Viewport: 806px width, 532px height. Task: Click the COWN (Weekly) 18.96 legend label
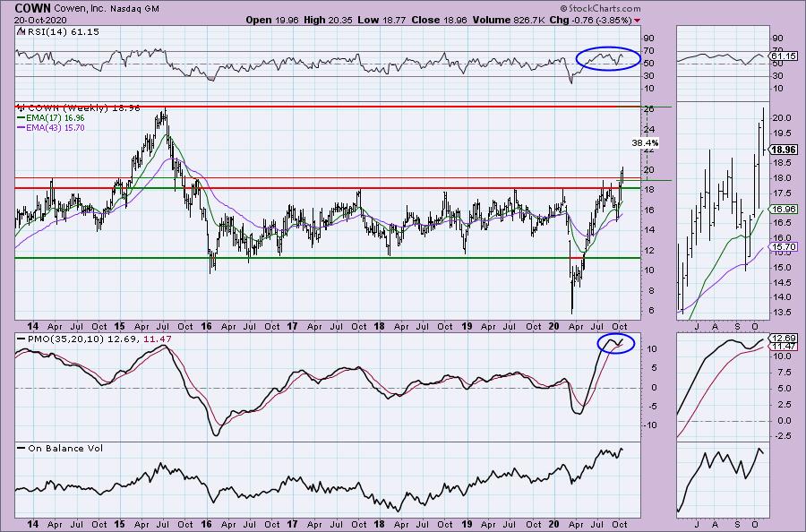click(x=84, y=108)
